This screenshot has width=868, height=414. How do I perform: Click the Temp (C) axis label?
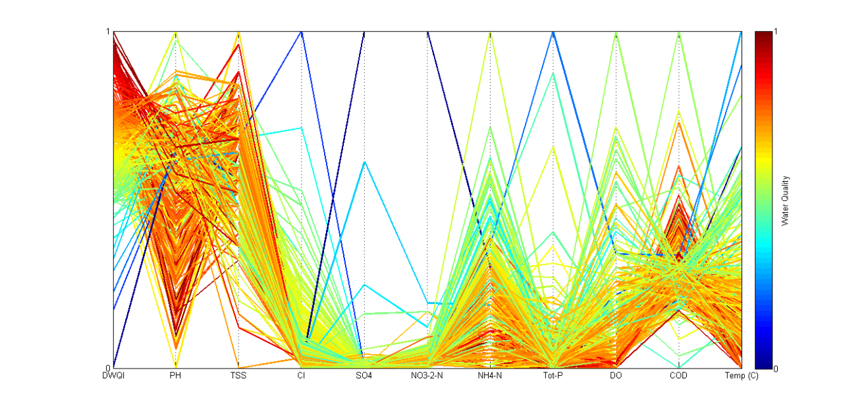point(741,376)
